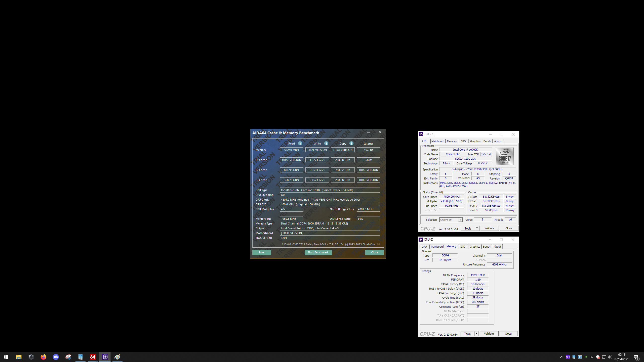The height and width of the screenshot is (362, 644).
Task: Click Memory Bus field 1950.5 MHz
Action: point(292,219)
